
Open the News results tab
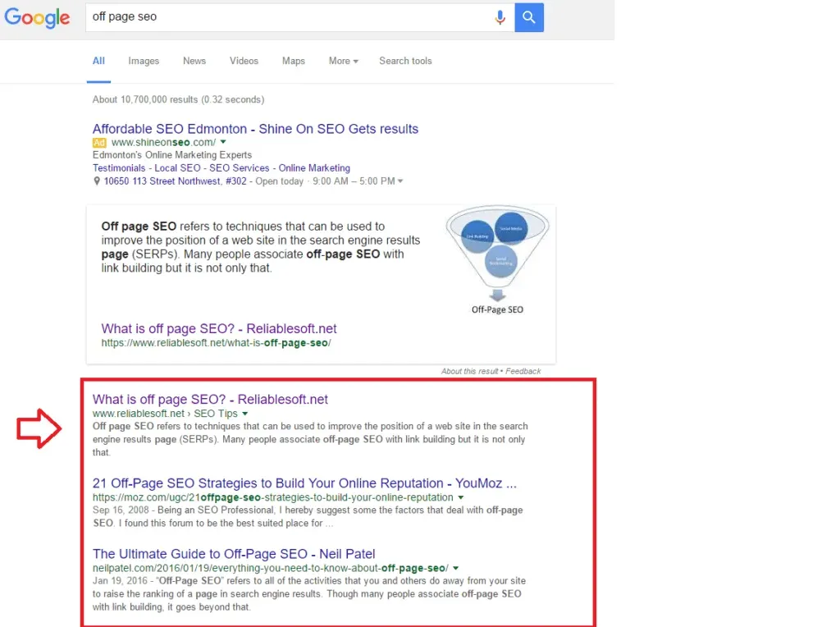194,61
